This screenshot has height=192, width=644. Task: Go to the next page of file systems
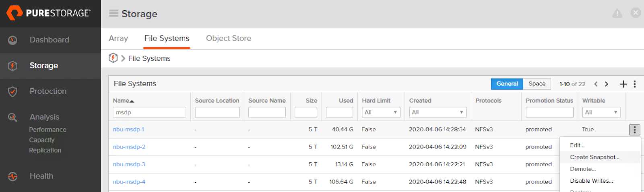tap(607, 84)
